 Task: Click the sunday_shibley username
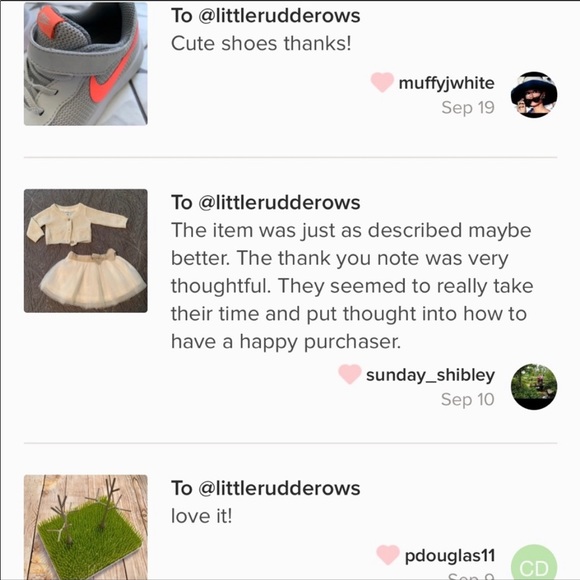pos(430,375)
